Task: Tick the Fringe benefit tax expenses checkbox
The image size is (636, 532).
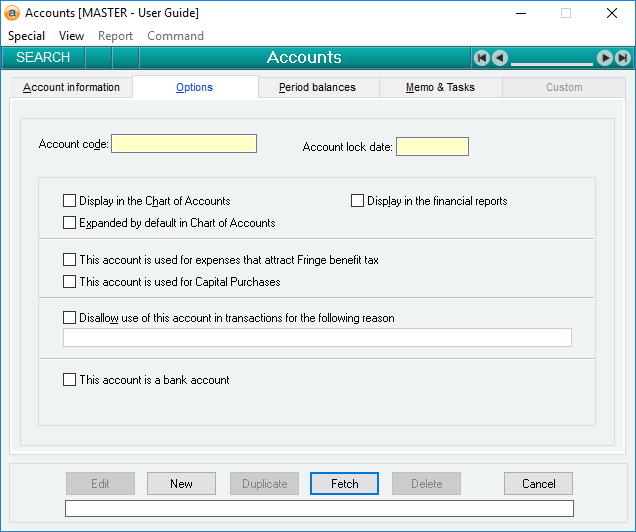Action: point(70,260)
